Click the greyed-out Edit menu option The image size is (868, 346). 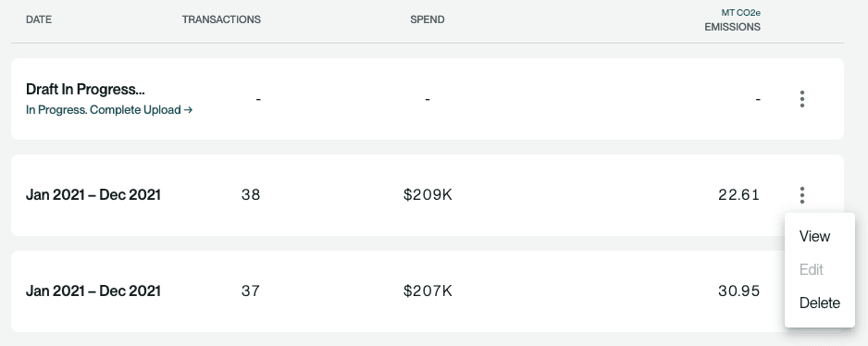click(811, 269)
